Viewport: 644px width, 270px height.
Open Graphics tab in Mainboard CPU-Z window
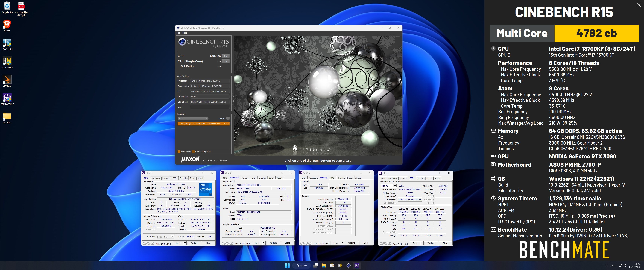click(x=262, y=178)
